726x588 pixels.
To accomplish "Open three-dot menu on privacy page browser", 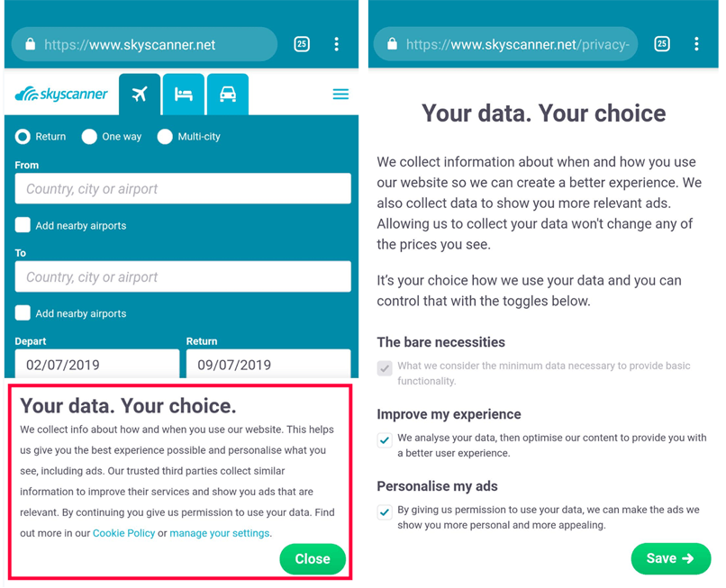I will pos(696,44).
